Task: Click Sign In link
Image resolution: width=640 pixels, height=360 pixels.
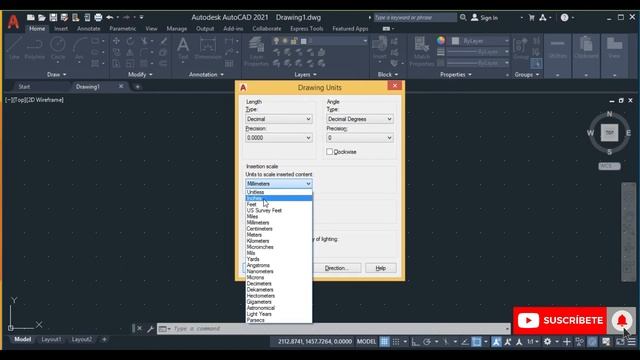Action: point(484,18)
